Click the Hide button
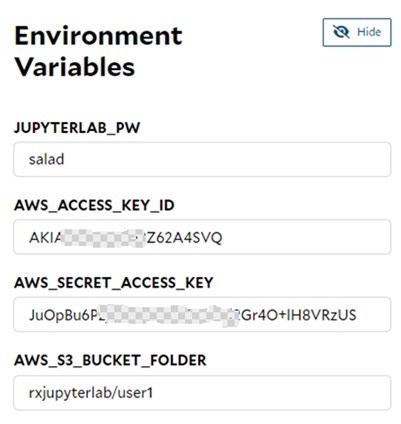Screen dimensions: 401x424 357,32
